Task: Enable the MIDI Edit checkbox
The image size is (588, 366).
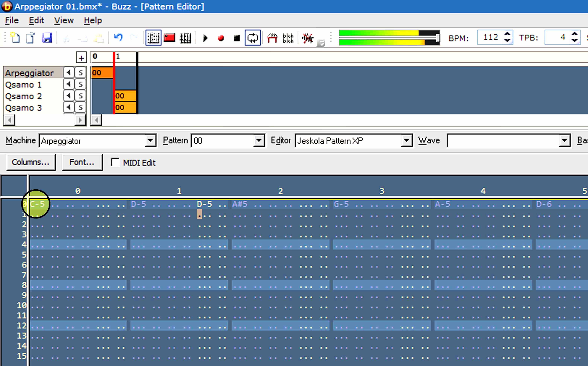Action: point(115,162)
